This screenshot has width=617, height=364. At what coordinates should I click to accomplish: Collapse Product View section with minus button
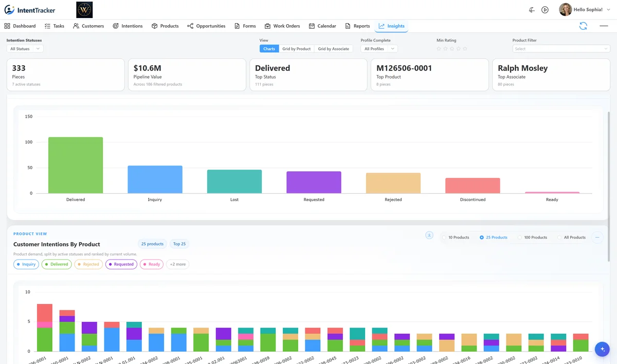pyautogui.click(x=597, y=238)
